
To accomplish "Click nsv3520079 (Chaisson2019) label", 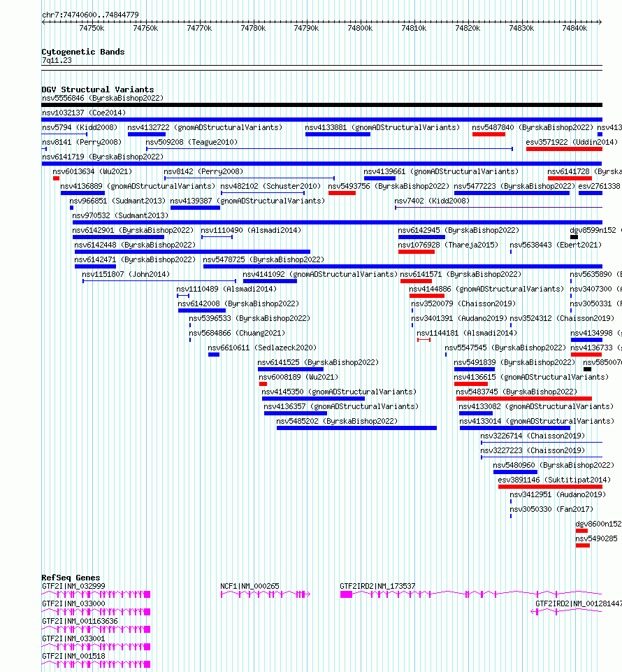I will (x=463, y=303).
